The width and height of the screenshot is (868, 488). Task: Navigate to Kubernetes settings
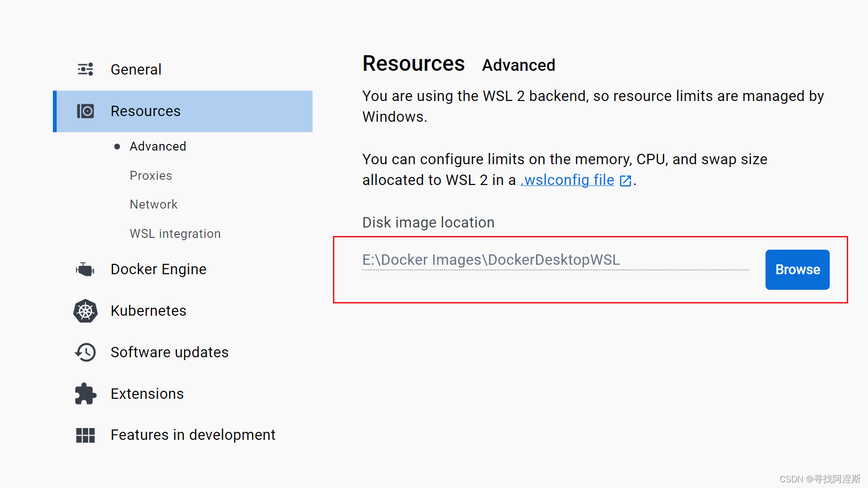(148, 311)
